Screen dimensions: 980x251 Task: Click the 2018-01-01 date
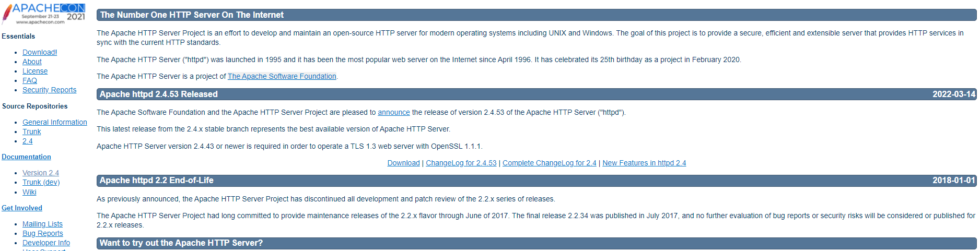tap(954, 180)
